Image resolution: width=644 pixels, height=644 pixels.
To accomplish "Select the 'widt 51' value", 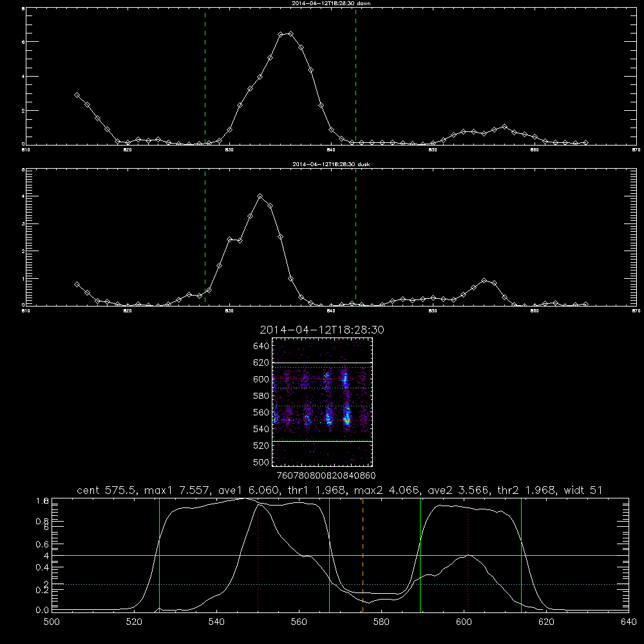I will (x=583, y=490).
